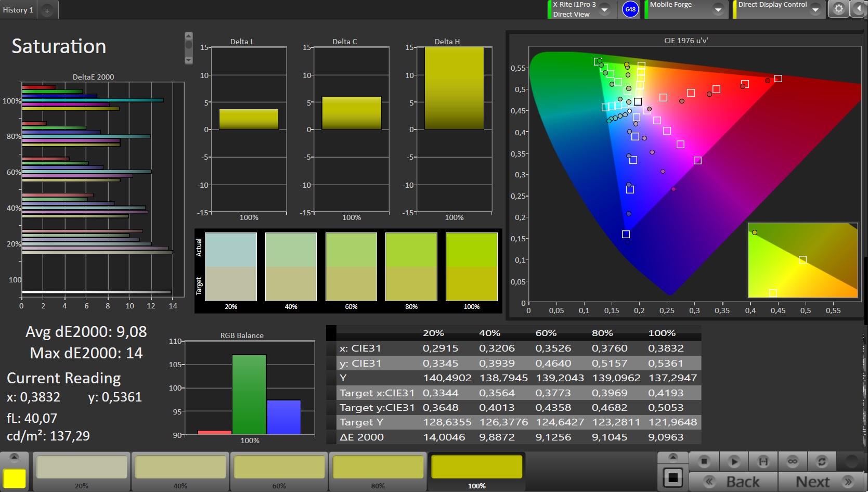Expand the Direct Display Control dropdown
This screenshot has width=868, height=492.
[815, 9]
